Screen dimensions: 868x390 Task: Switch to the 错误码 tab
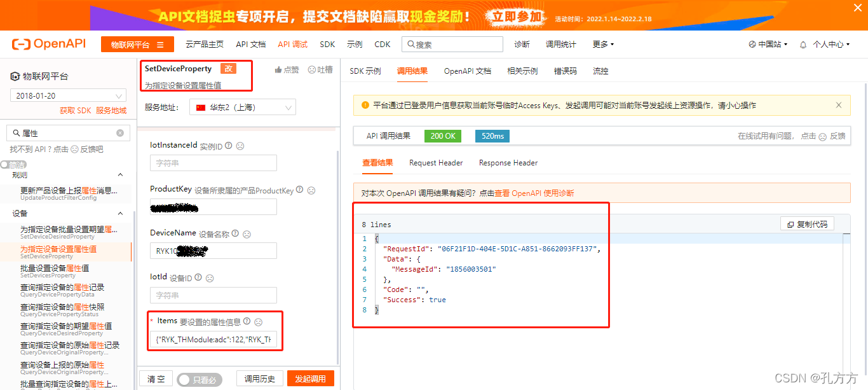566,71
